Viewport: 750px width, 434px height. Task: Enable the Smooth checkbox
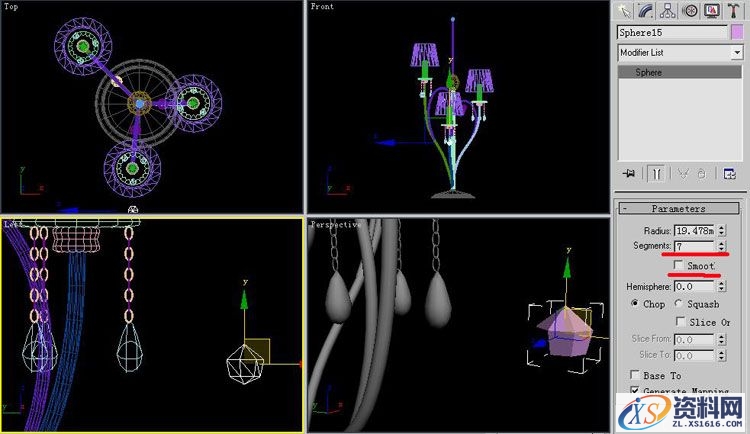pyautogui.click(x=678, y=266)
